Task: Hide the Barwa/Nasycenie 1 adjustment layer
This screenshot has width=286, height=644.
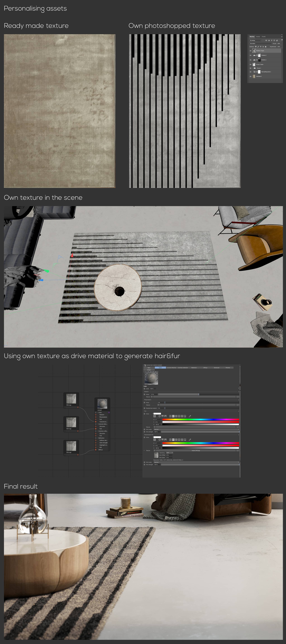Action: [x=251, y=72]
